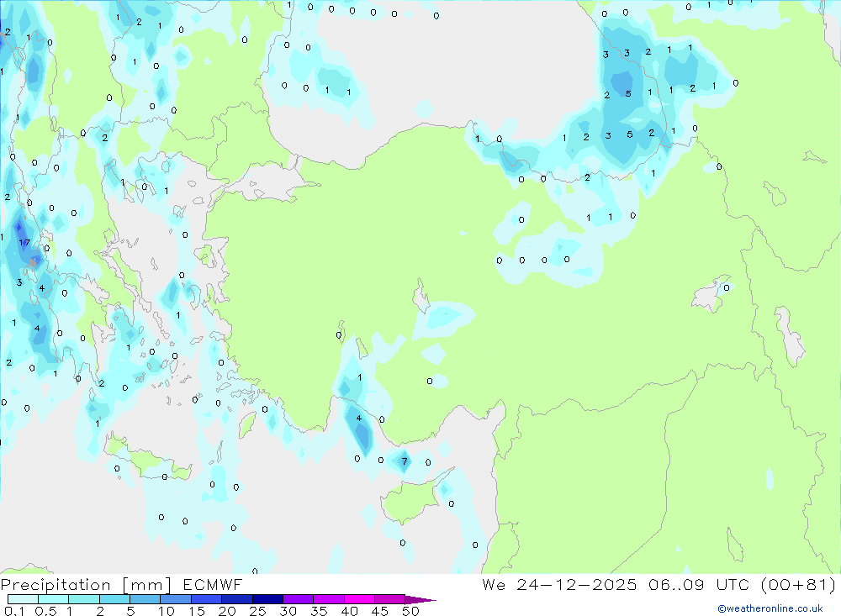Select the 2–5 mm legend color swatch
Image resolution: width=841 pixels, height=616 pixels.
(114, 599)
